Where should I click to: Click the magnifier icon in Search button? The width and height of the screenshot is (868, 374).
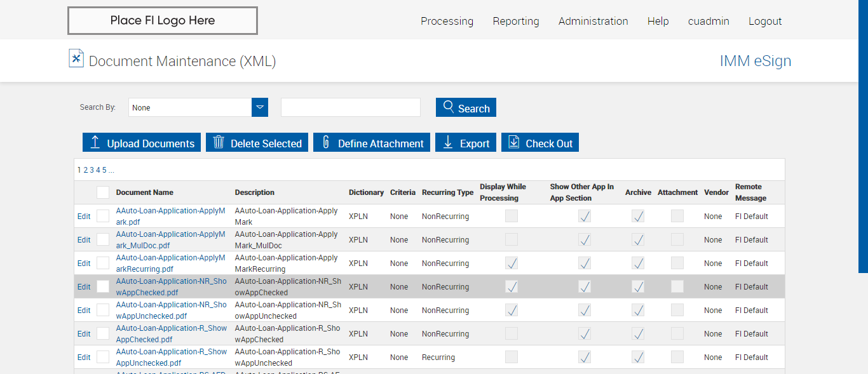click(x=449, y=107)
